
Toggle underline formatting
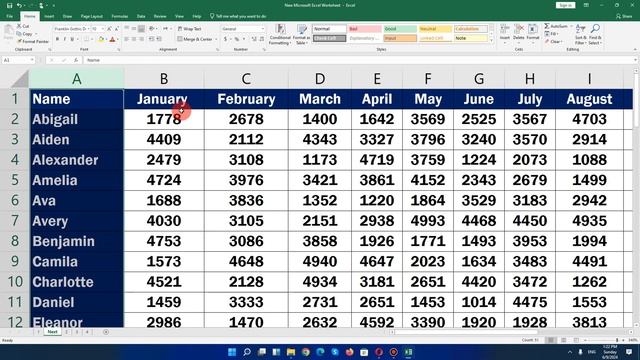pos(72,39)
